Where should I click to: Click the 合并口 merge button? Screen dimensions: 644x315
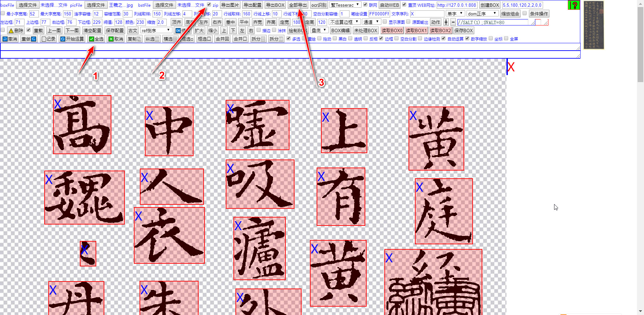[x=240, y=39]
